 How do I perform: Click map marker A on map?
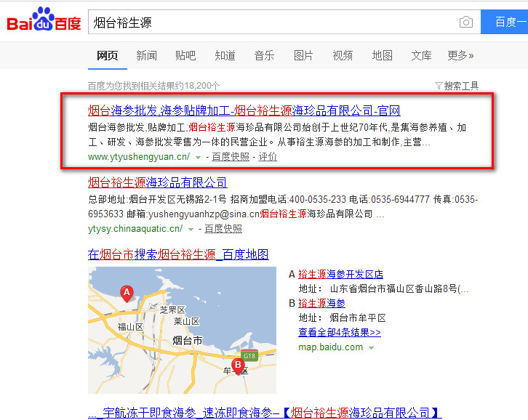[x=127, y=293]
